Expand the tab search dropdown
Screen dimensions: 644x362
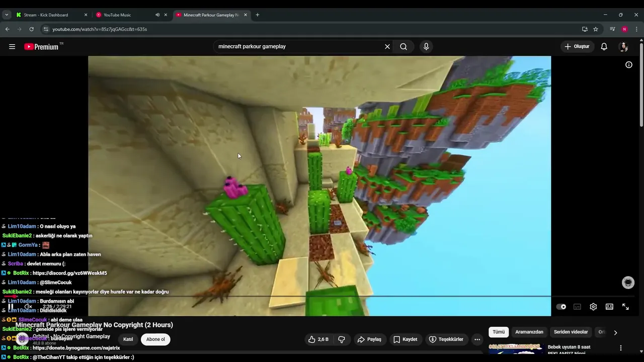(x=7, y=15)
